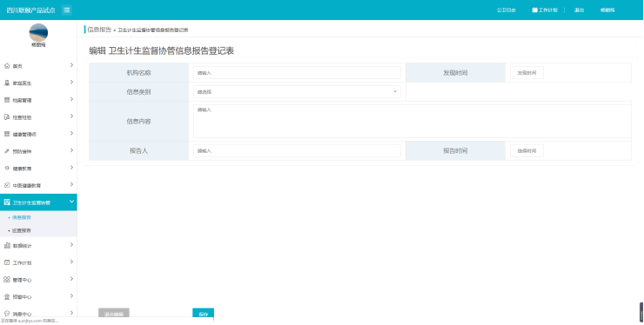Click the sidebar 工作计划 calendar icon

pos(7,262)
